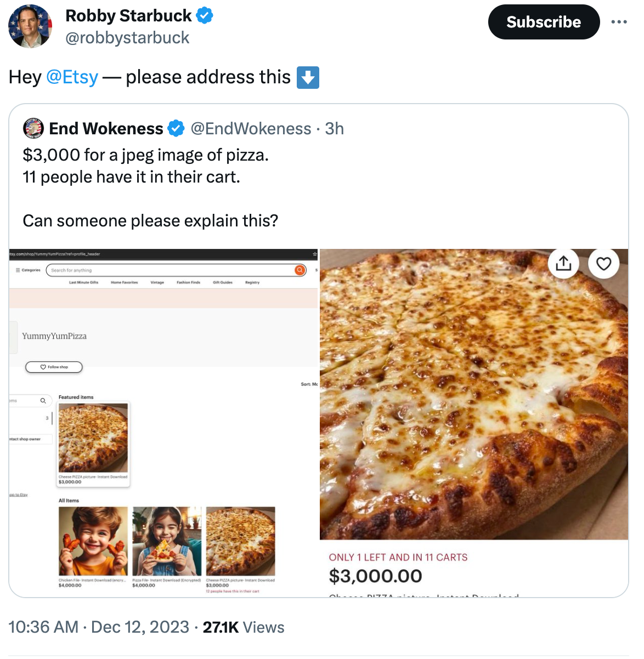Viewport: 644px width, 659px height.
Task: Open the @Etsy mention link
Action: pyautogui.click(x=72, y=77)
